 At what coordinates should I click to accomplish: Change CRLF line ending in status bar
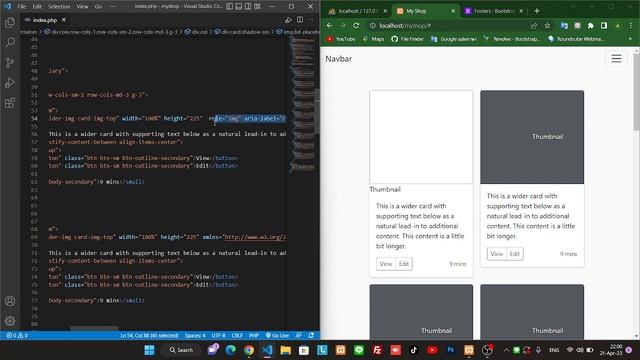point(237,335)
